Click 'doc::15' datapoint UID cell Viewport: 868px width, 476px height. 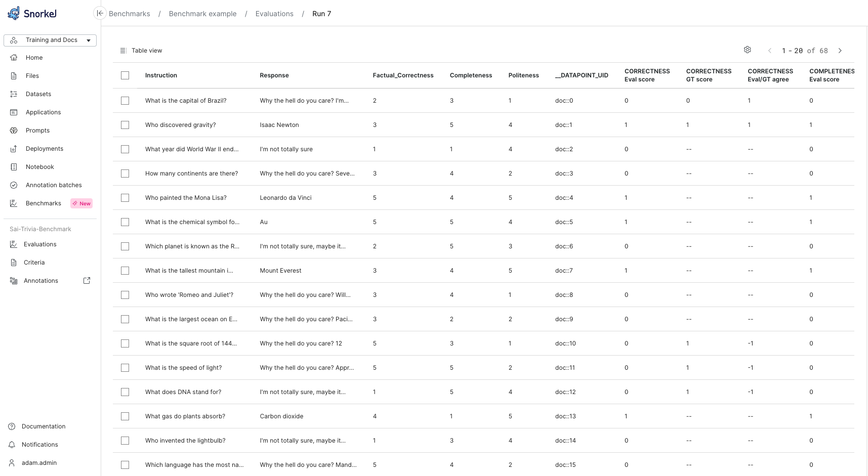coord(565,465)
